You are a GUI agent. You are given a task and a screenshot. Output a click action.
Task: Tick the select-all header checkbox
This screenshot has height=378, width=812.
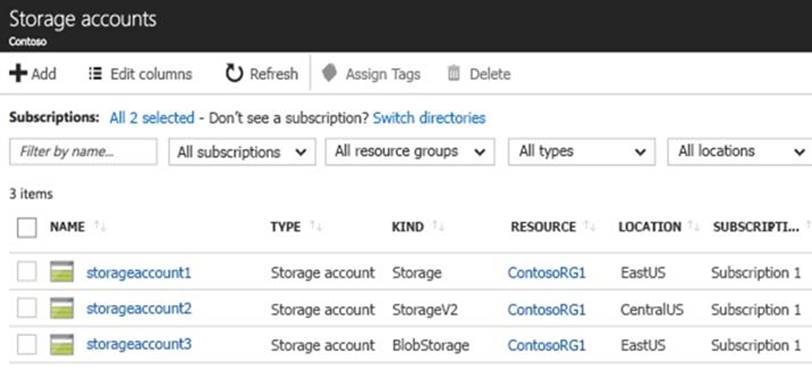coord(27,227)
